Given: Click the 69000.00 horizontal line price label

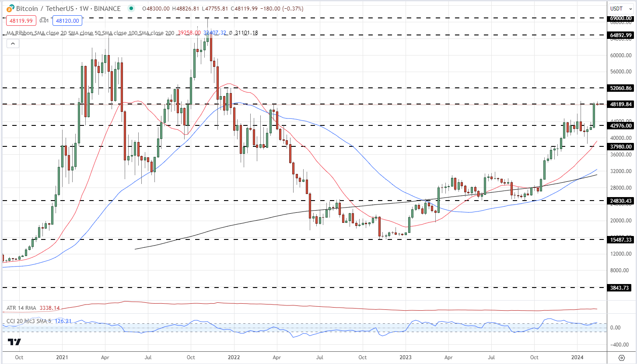Looking at the screenshot, I should pyautogui.click(x=621, y=18).
